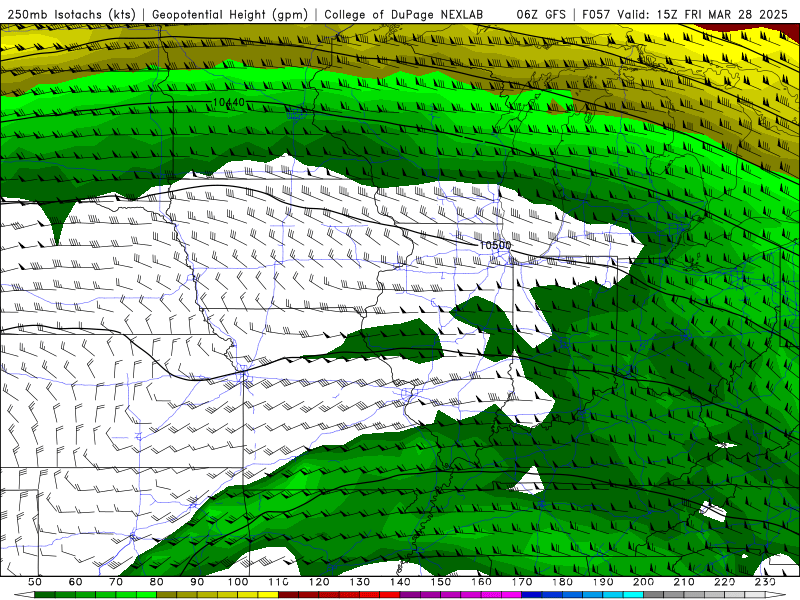Viewport: 800px width, 600px height.
Task: Click the '190' value on the color scale
Action: point(603,582)
